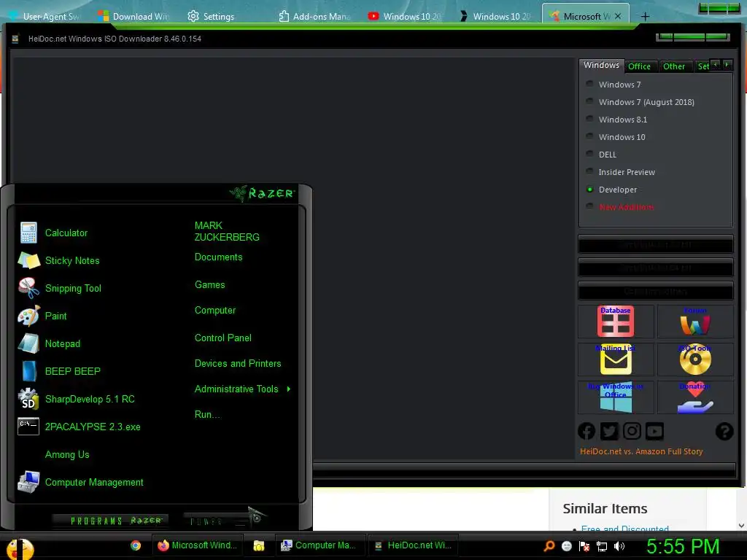Open the Among Us start menu entry

(x=67, y=454)
